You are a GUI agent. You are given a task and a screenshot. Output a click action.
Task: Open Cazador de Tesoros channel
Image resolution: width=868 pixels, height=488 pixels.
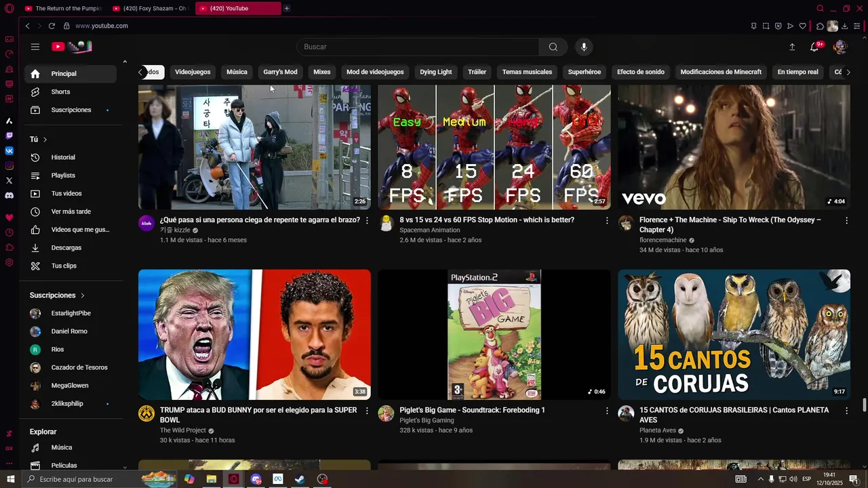[70, 367]
